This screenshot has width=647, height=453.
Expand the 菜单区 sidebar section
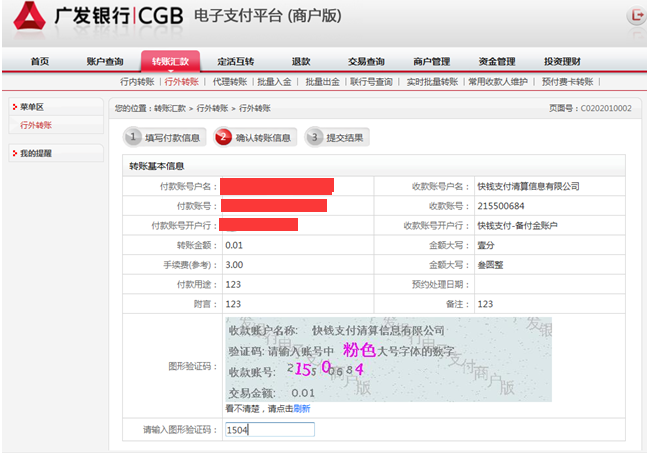pos(56,107)
